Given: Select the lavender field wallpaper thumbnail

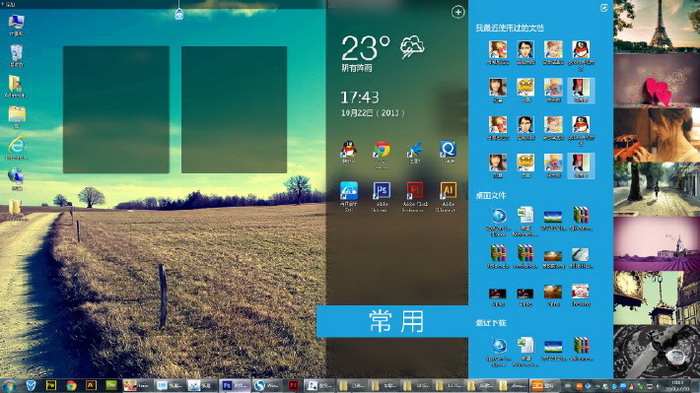Looking at the screenshot, I should [x=657, y=244].
